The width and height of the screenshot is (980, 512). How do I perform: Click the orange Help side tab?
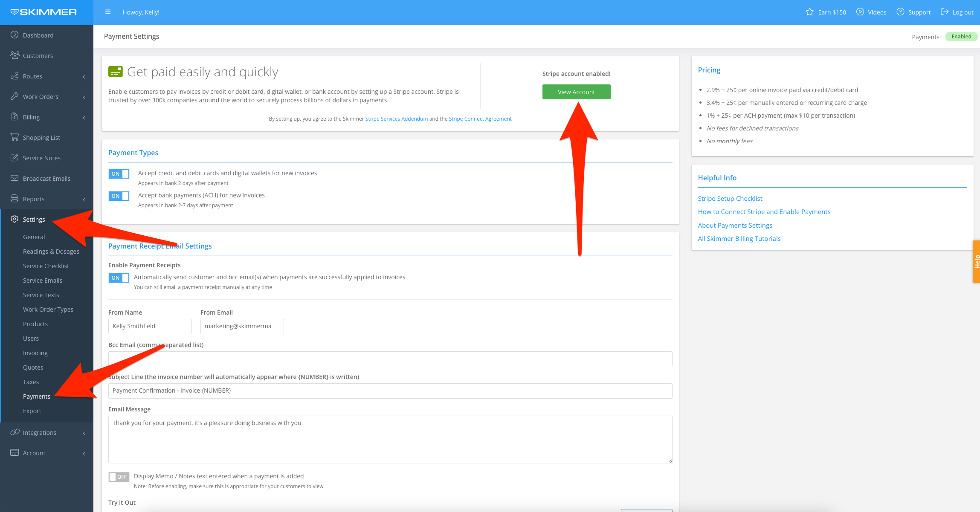point(976,261)
